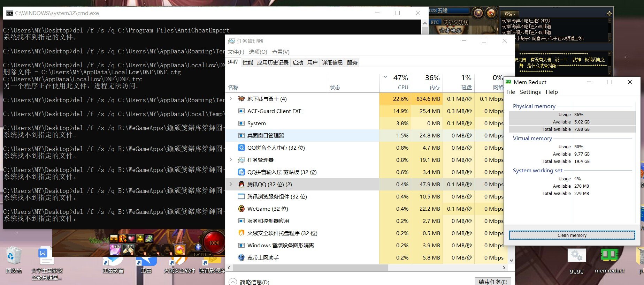Sort processes by 磁盘 column header
Screen dimensions: 644x285
pyautogui.click(x=466, y=87)
